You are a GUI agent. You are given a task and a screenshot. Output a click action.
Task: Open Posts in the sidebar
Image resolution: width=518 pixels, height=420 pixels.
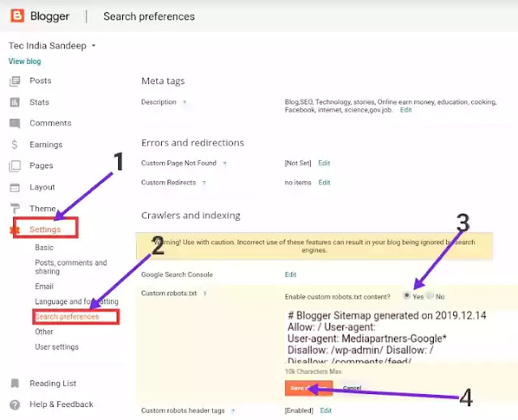(x=40, y=81)
